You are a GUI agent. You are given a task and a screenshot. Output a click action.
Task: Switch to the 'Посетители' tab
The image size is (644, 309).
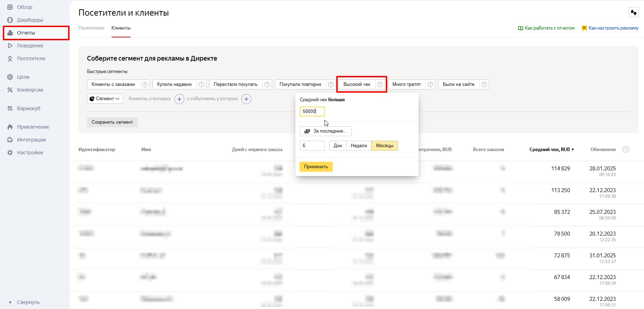click(x=91, y=28)
